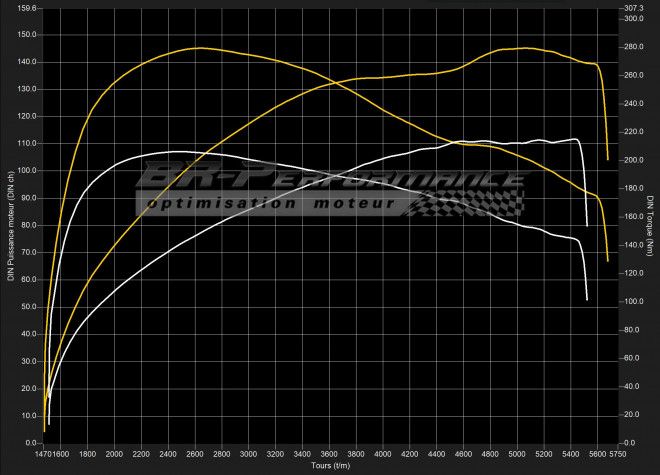
Task: Click the 3600 rpm tick label
Action: point(329,455)
